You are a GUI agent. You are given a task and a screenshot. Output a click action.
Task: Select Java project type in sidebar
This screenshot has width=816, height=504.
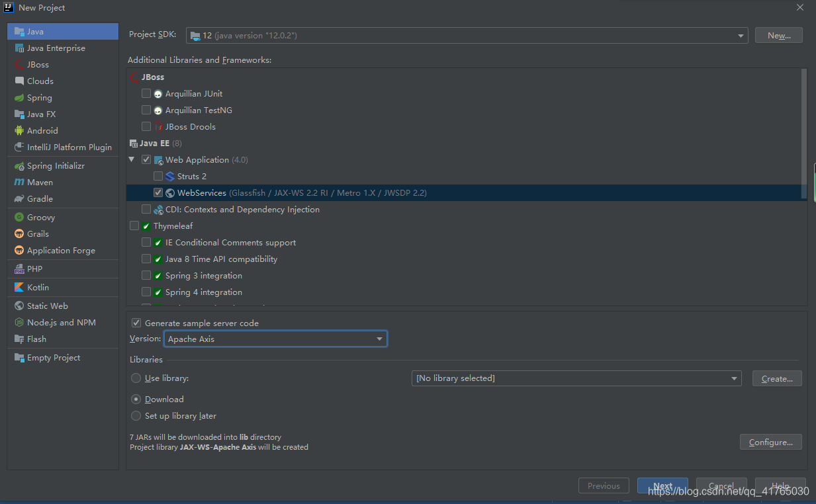63,31
